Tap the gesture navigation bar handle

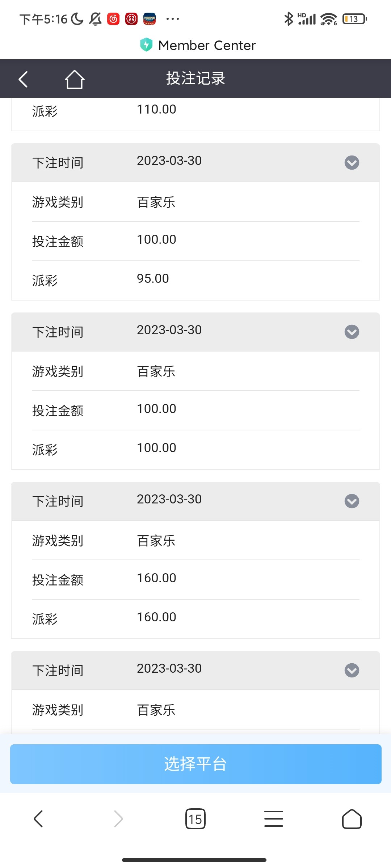194,860
